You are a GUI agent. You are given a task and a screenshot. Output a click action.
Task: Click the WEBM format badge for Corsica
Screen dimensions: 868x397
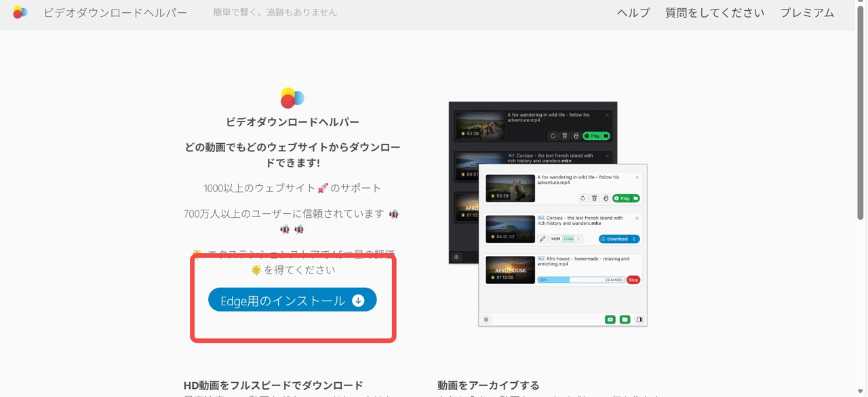(x=556, y=238)
